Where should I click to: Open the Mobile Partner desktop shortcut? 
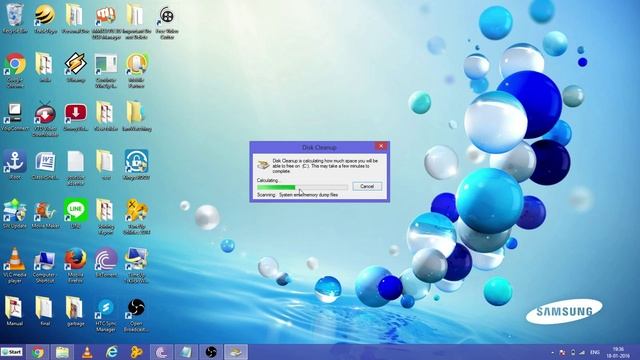coord(136,70)
